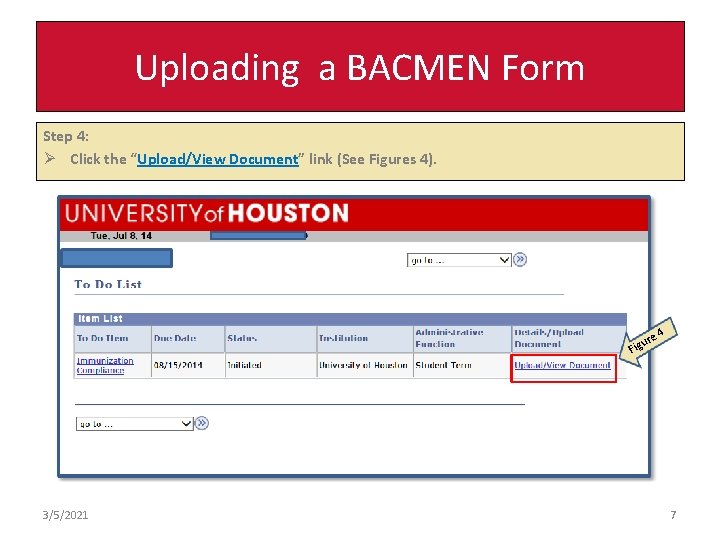Click the go arrow icon beside bottom dropdown
The image size is (720, 540).
tap(202, 423)
